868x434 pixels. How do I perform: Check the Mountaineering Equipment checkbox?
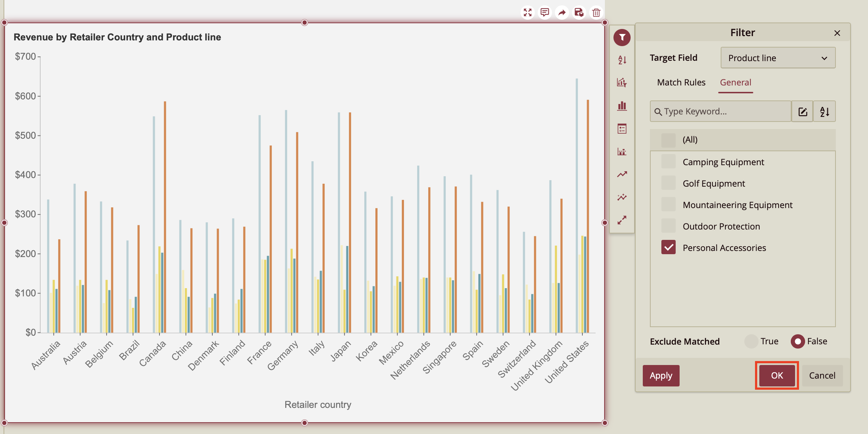tap(668, 204)
